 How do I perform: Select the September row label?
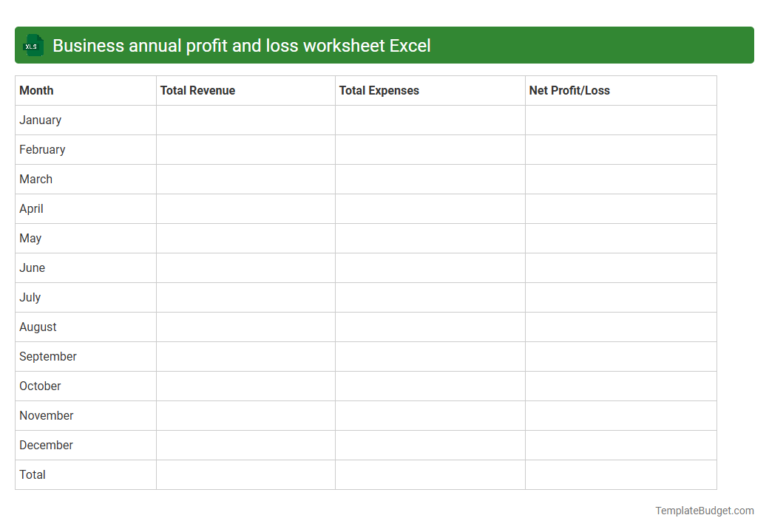click(x=47, y=356)
